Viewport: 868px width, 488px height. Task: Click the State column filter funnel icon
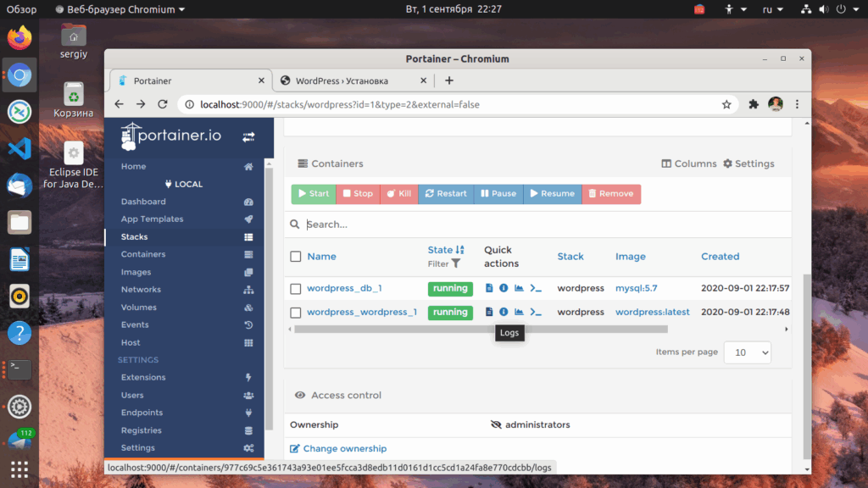[455, 264]
